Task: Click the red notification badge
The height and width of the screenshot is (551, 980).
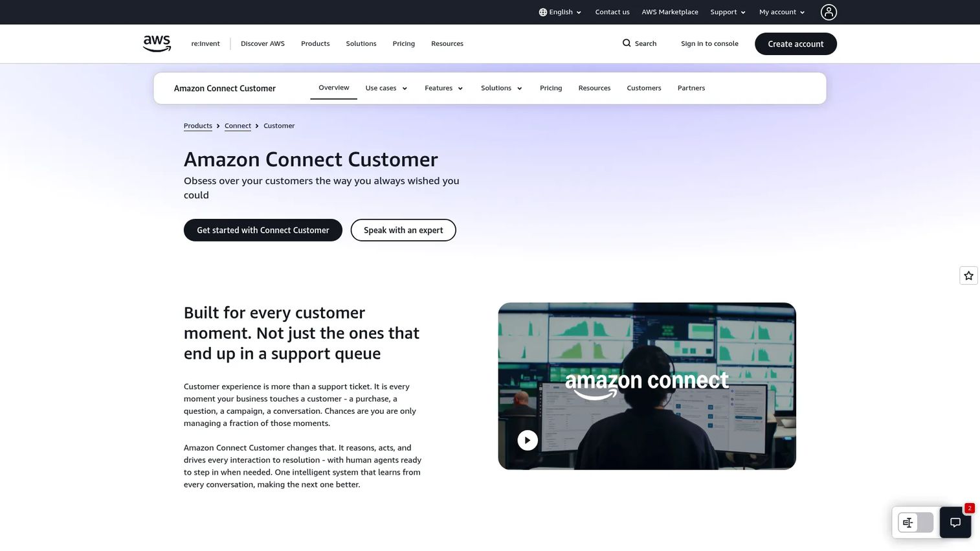Action: 969,508
